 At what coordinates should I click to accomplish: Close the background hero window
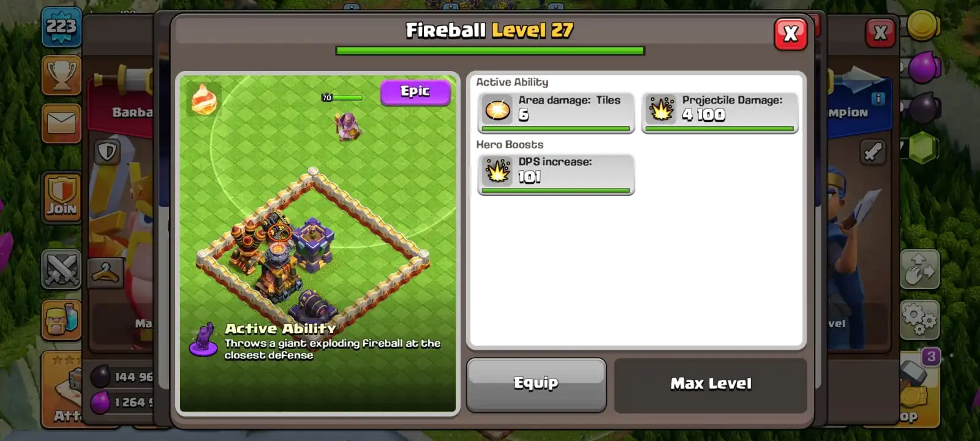[x=880, y=33]
